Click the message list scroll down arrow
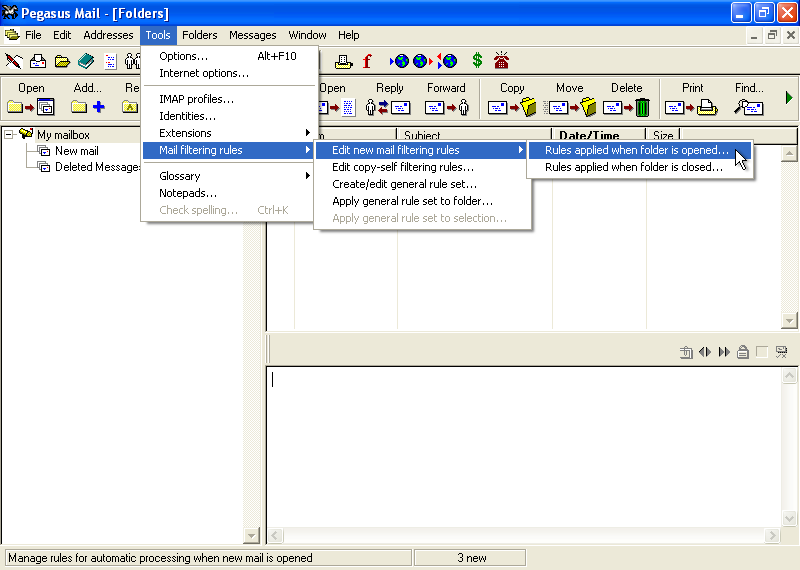Screen dimensions: 800x570 click(789, 320)
